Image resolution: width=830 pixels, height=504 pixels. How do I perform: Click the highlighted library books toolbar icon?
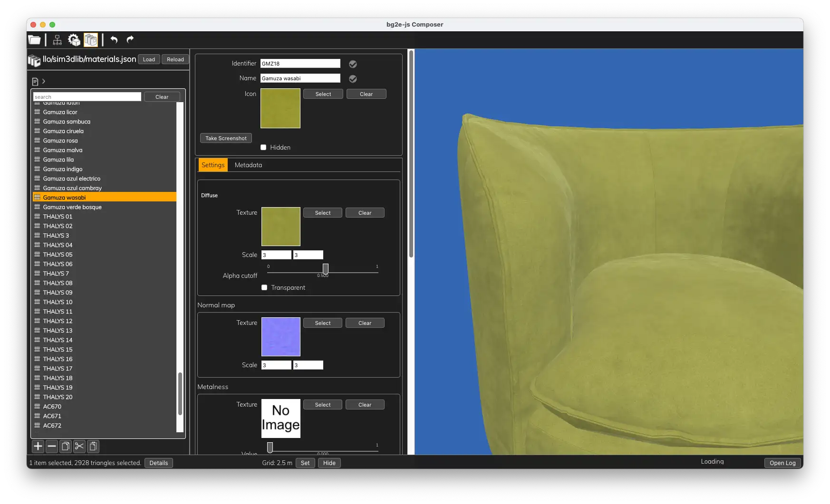[x=91, y=40]
